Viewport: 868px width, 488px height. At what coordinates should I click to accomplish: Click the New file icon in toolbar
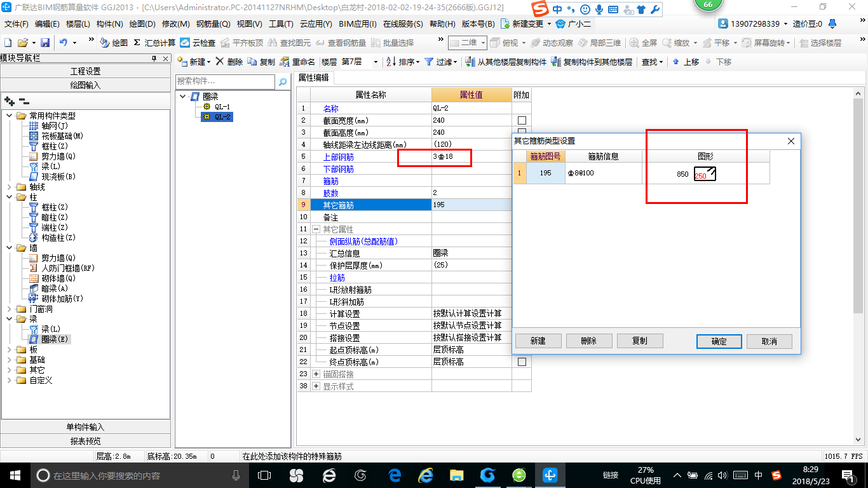pos(8,43)
